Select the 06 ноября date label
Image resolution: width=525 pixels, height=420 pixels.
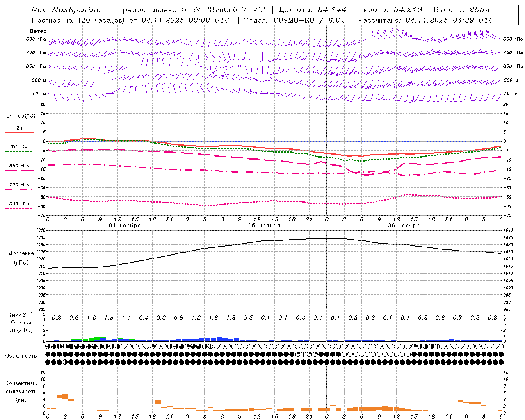[404, 225]
